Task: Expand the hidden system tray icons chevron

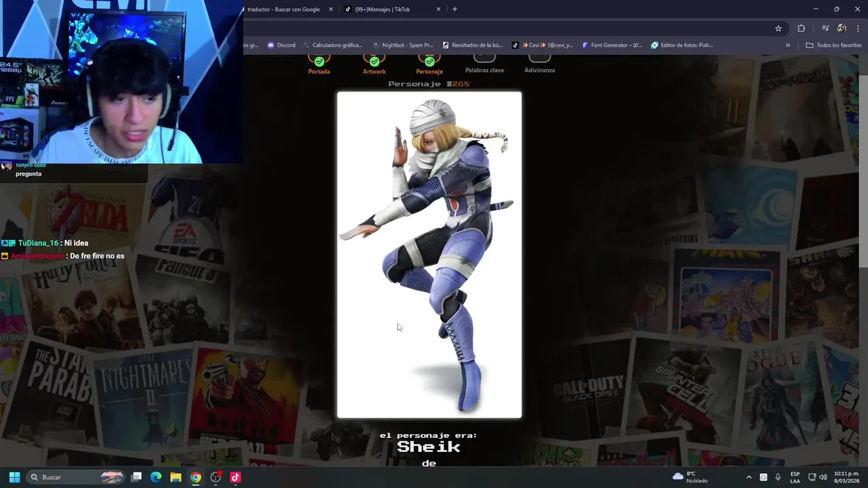Action: pyautogui.click(x=749, y=477)
